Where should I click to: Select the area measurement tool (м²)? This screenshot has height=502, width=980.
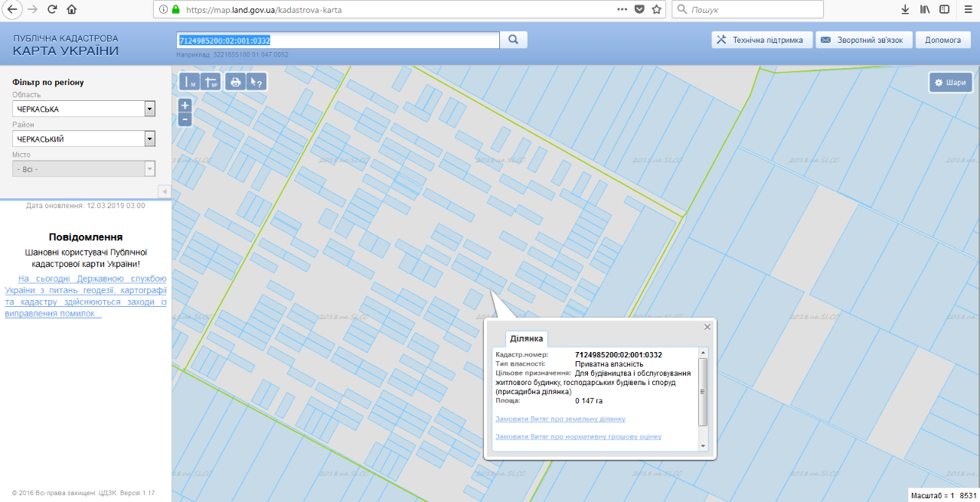point(212,82)
